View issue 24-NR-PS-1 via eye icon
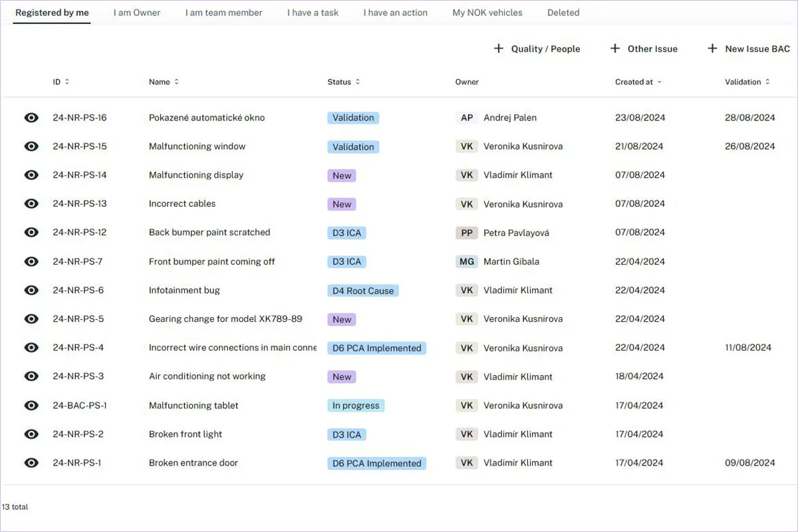 (x=31, y=463)
